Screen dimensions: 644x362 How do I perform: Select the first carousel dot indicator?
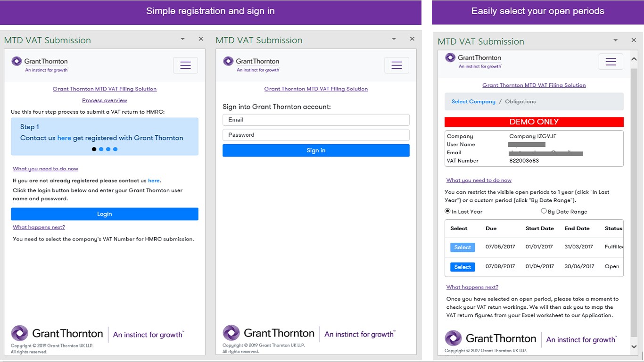(x=94, y=149)
